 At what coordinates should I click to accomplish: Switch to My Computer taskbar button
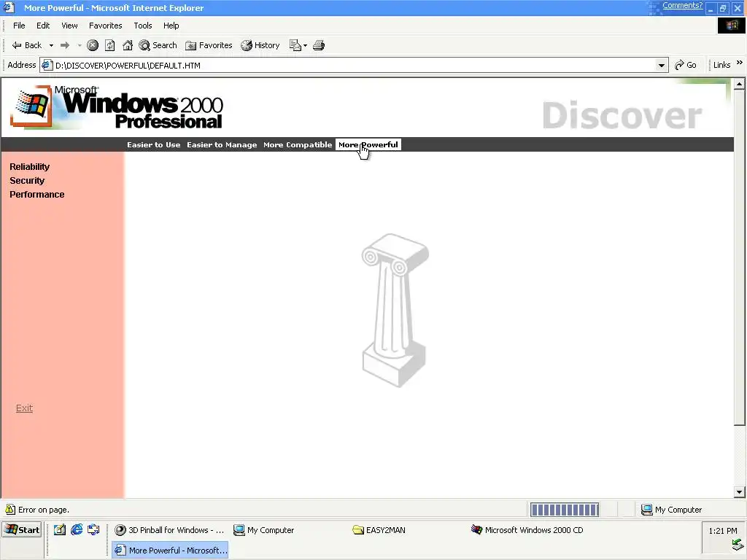pyautogui.click(x=289, y=530)
